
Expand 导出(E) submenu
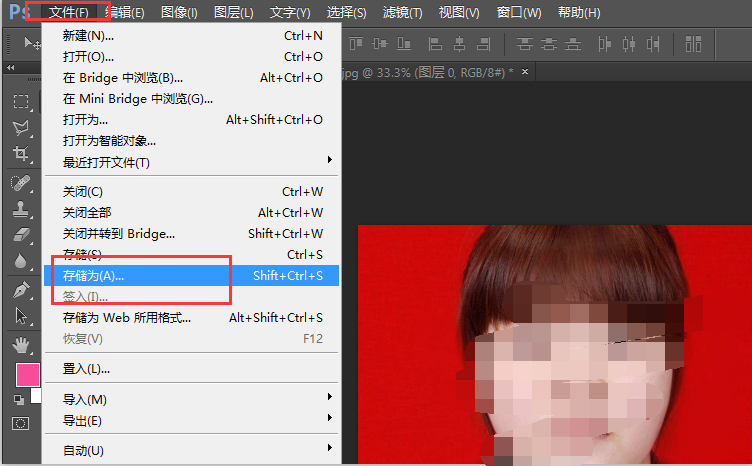click(329, 418)
